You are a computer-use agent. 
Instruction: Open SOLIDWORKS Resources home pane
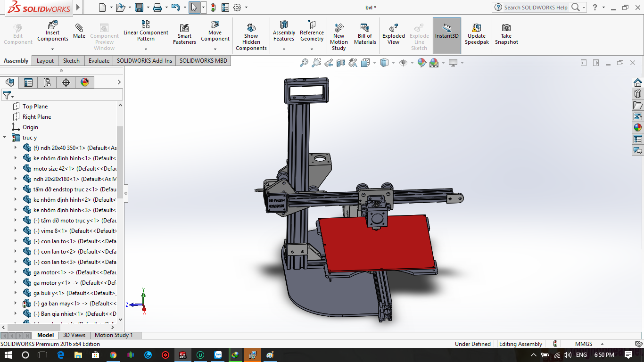(x=638, y=82)
